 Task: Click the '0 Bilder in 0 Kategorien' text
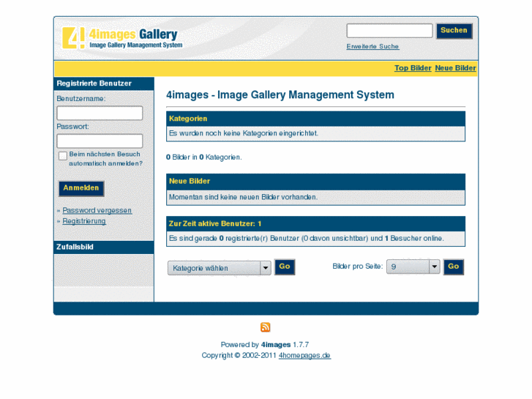click(204, 157)
